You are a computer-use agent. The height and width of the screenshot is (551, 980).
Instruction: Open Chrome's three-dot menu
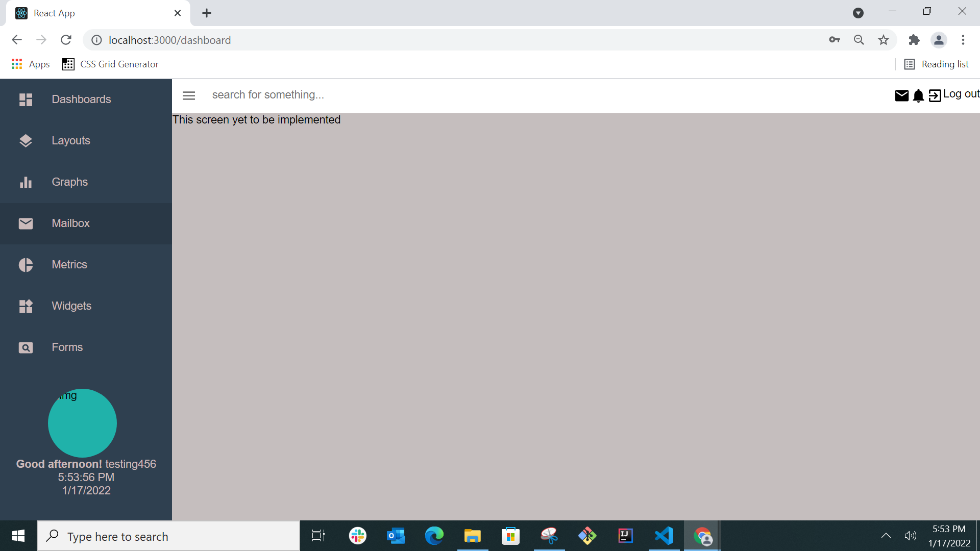pyautogui.click(x=964, y=40)
